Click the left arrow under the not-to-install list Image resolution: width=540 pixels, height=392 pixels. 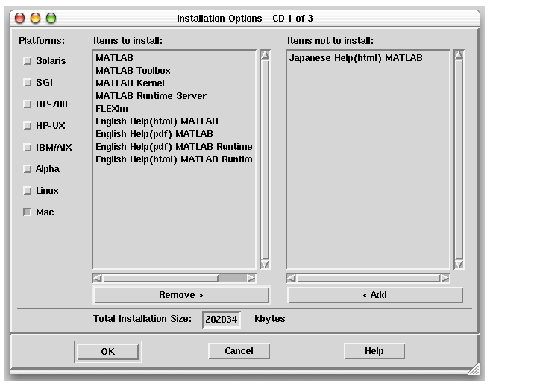click(292, 278)
